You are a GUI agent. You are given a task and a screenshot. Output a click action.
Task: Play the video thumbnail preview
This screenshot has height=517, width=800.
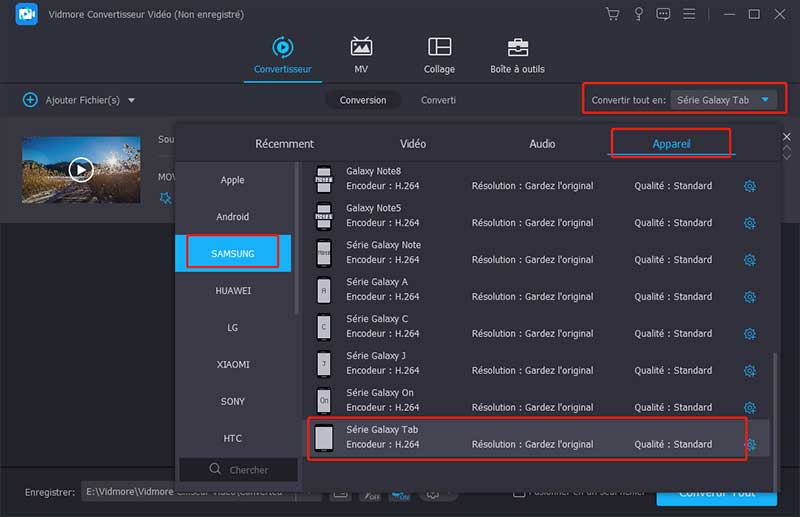pyautogui.click(x=80, y=169)
